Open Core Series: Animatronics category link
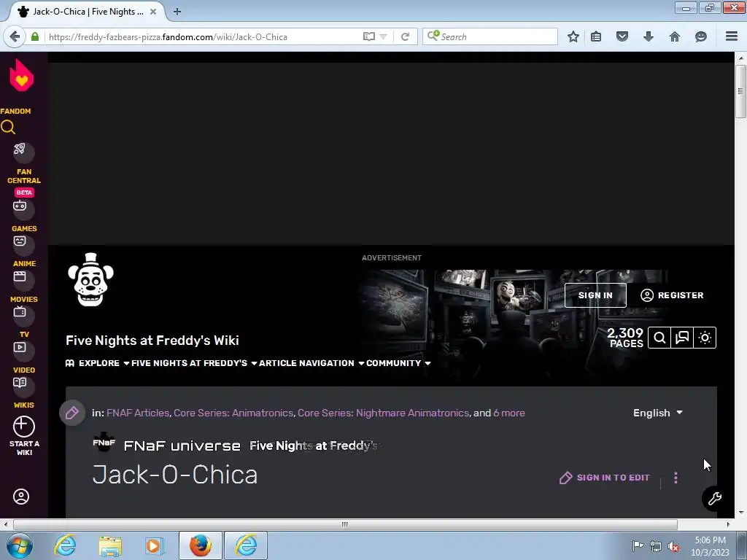 [233, 413]
